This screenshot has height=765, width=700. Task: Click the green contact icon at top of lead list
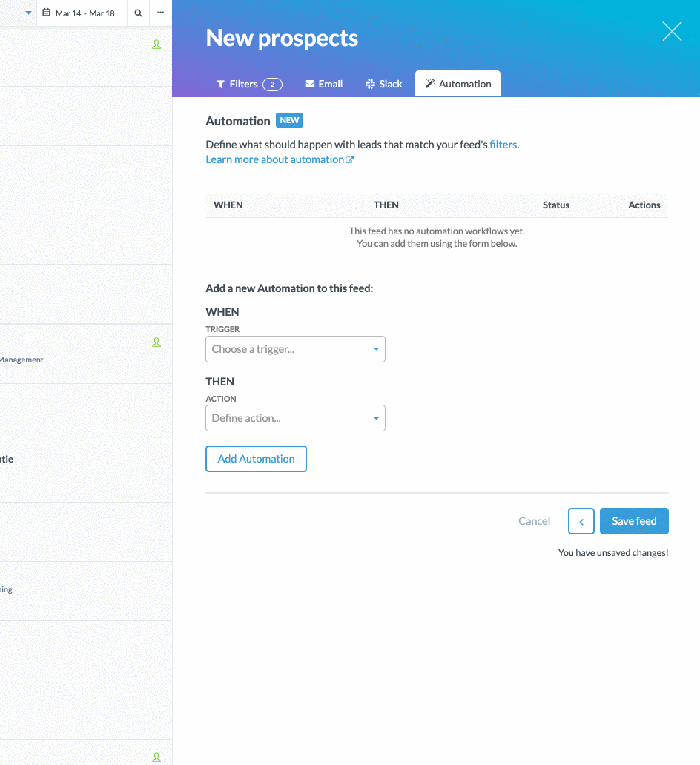(156, 44)
